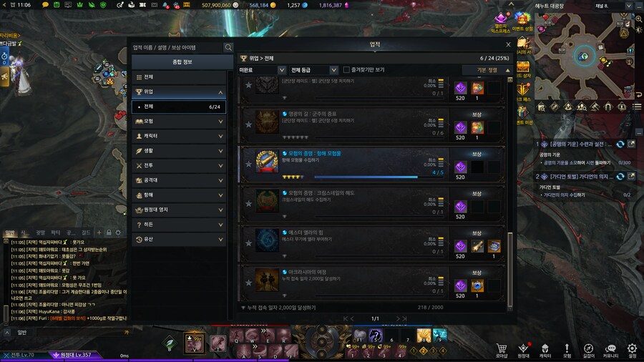Expand the 전투 category
Viewport: 644px width, 362px height.
point(179,165)
